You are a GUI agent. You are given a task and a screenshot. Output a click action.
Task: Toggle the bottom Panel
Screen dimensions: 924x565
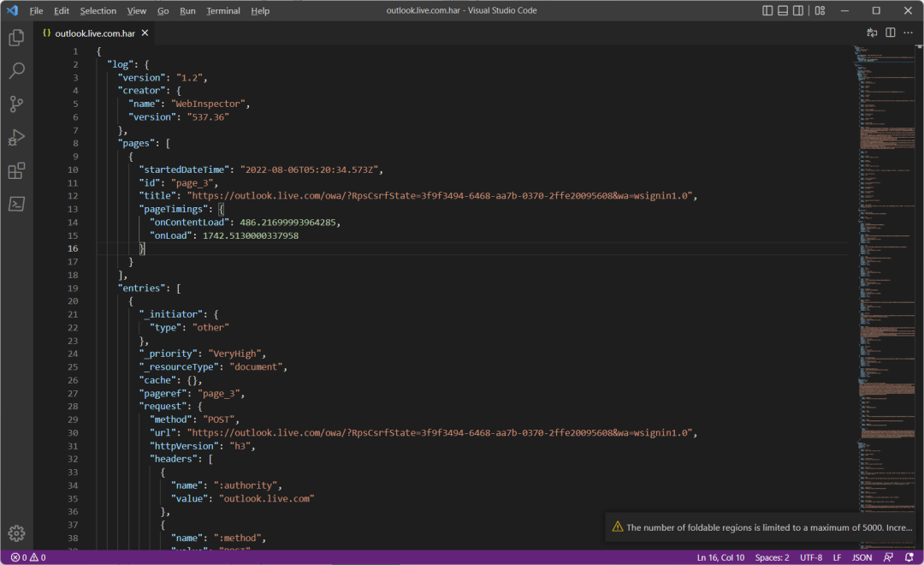(x=783, y=10)
